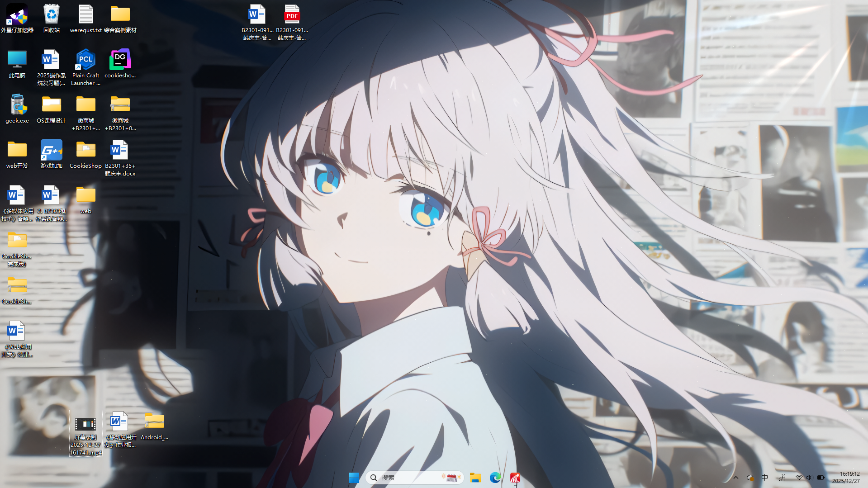Open File Explorer from the taskbar
The width and height of the screenshot is (868, 488).
475,478
